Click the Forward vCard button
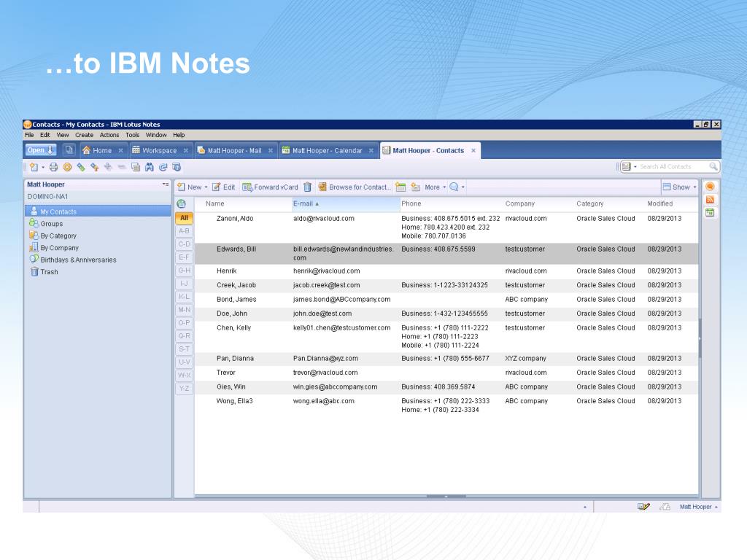Image resolution: width=747 pixels, height=560 pixels. coord(270,187)
